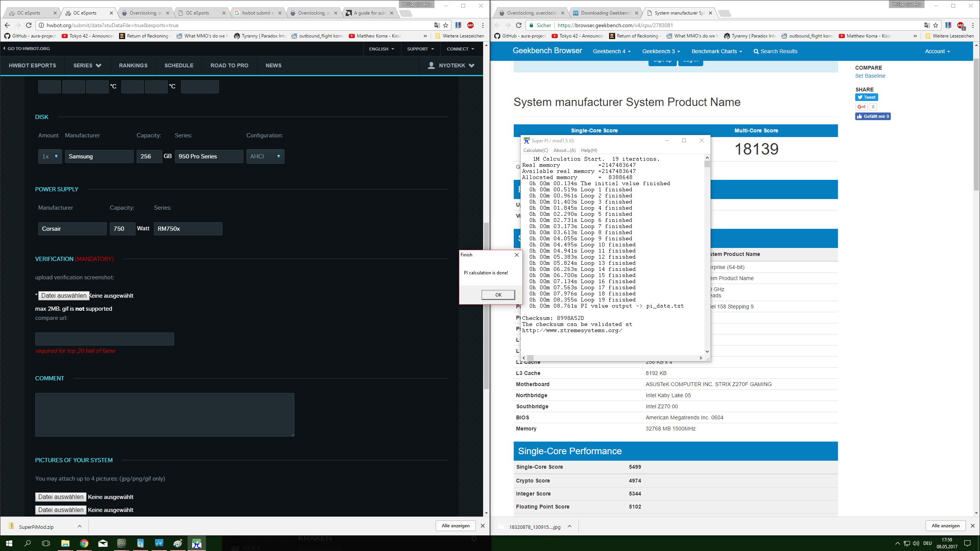Image resolution: width=980 pixels, height=551 pixels.
Task: Expand the Geekbench 4 menu
Action: coord(612,51)
